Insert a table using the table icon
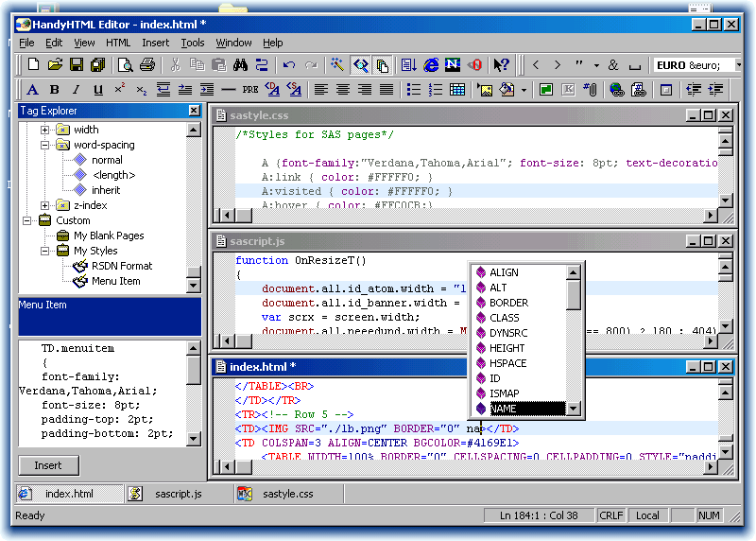Screen dimensions: 756x541 point(457,90)
